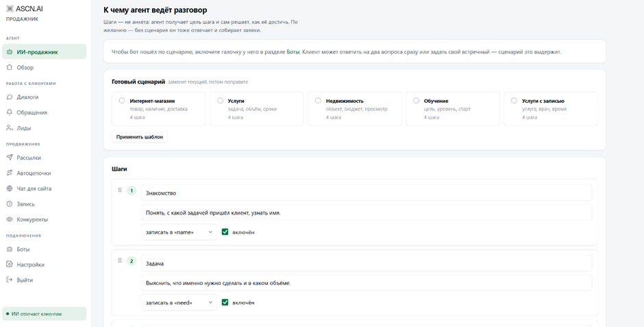Uncheck включён for step Задача
Screen dimensions: 644x327
225,302
